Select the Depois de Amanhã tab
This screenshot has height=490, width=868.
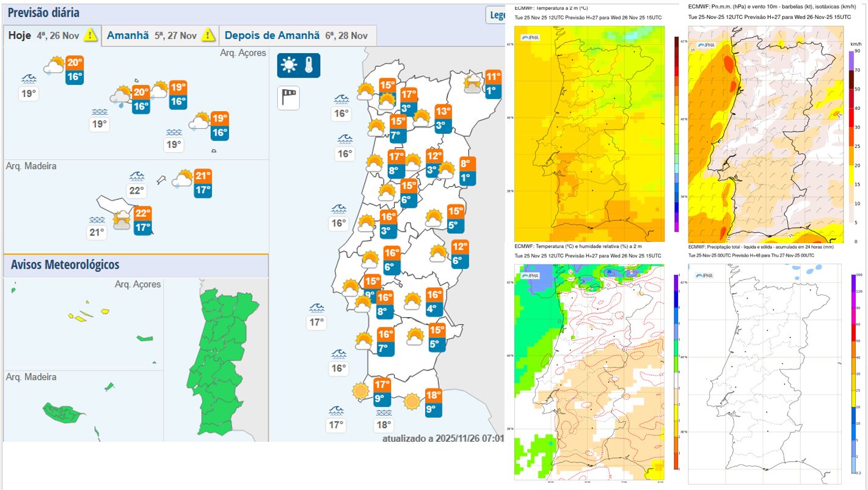tap(297, 35)
